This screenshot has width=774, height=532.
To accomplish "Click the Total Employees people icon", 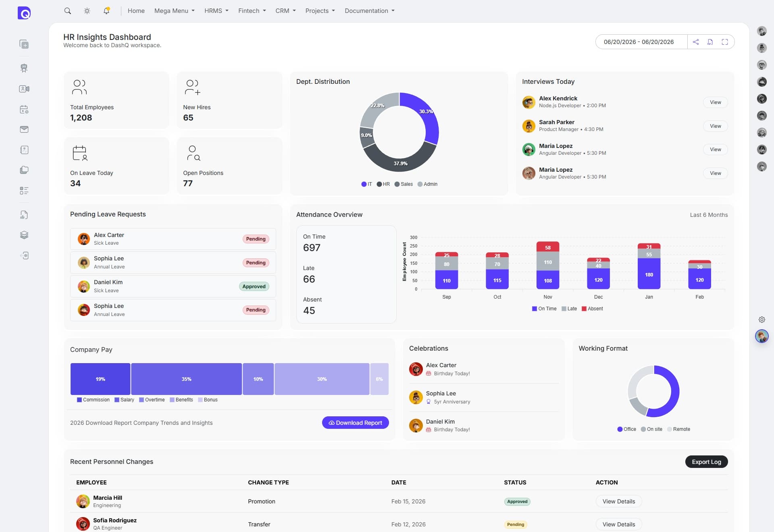I will point(79,87).
